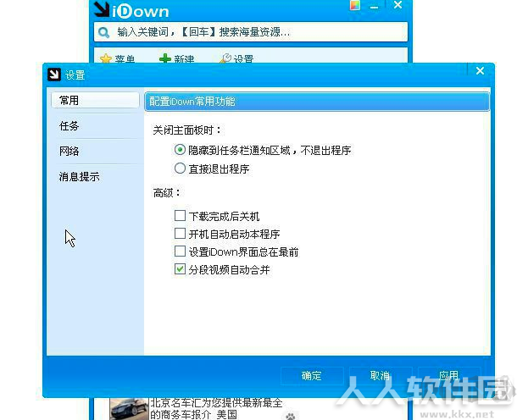Viewport: 517px width, 420px height.
Task: Click the green plus New task icon
Action: pos(165,58)
